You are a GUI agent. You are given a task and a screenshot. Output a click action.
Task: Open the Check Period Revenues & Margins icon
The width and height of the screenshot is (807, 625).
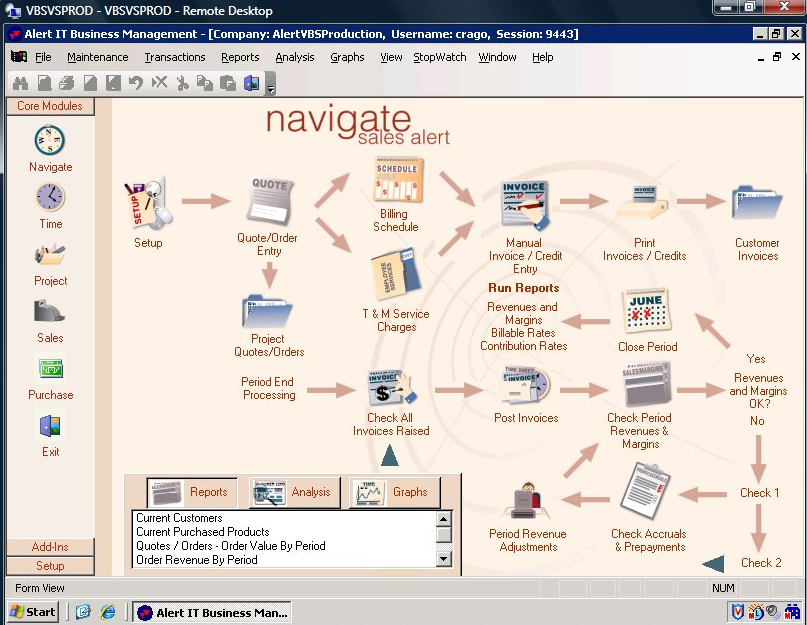point(645,384)
